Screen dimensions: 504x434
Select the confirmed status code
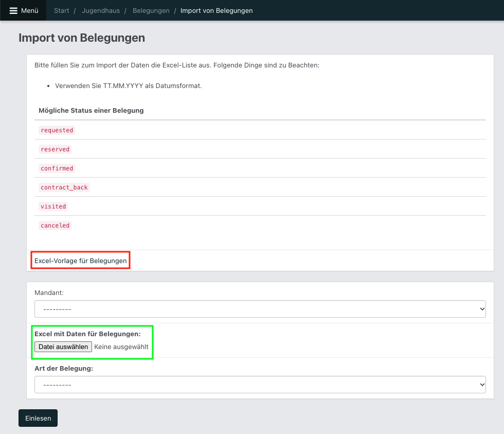tap(57, 168)
